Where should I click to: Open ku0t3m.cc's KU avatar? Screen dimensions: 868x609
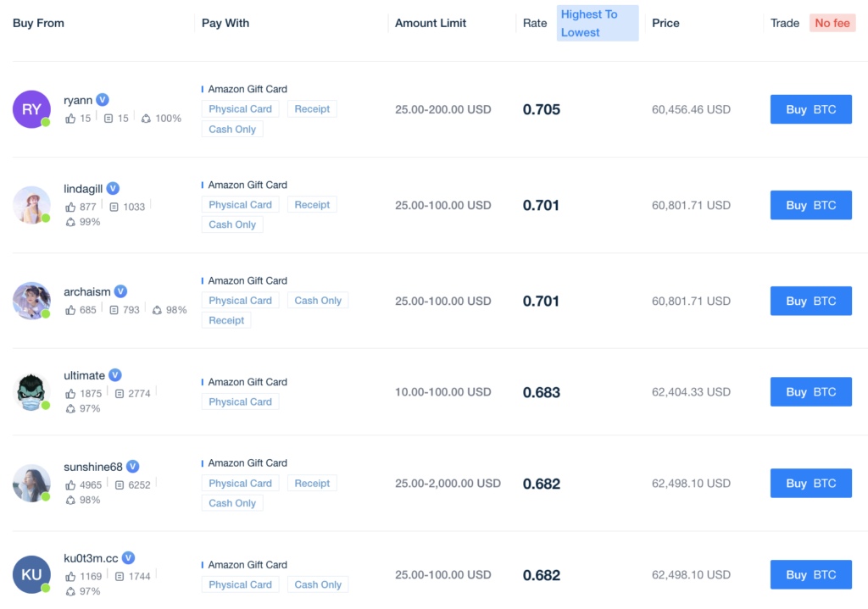(x=31, y=574)
